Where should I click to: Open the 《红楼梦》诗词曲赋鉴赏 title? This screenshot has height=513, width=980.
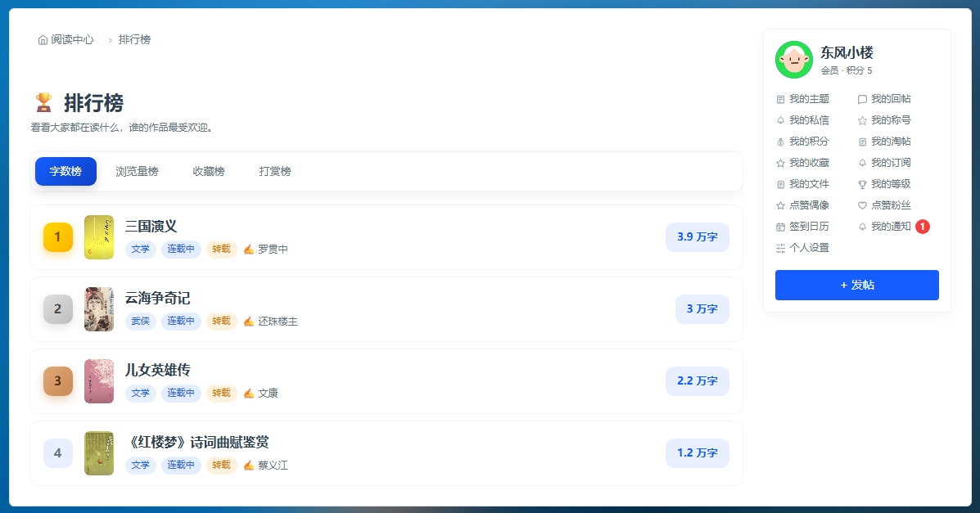196,443
